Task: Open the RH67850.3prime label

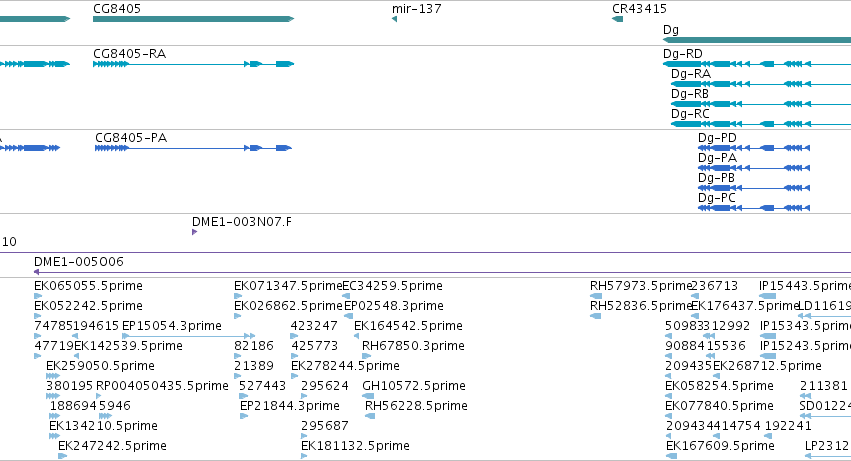Action: (413, 346)
